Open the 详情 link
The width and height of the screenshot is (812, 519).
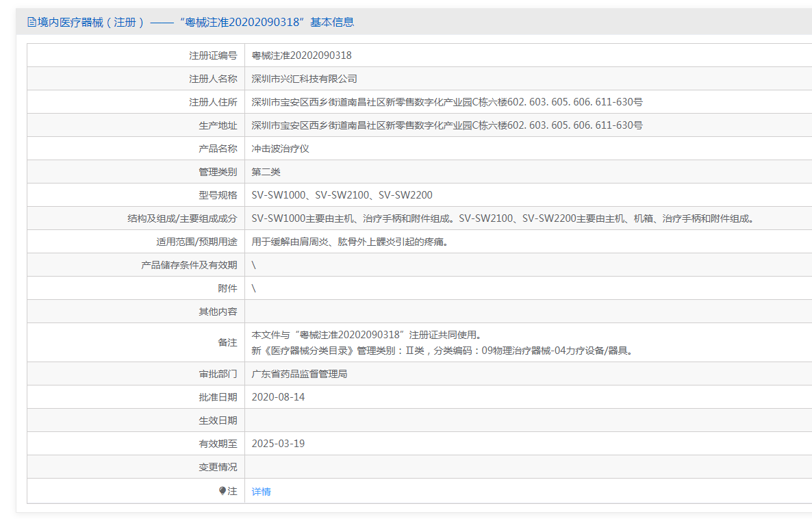click(261, 492)
